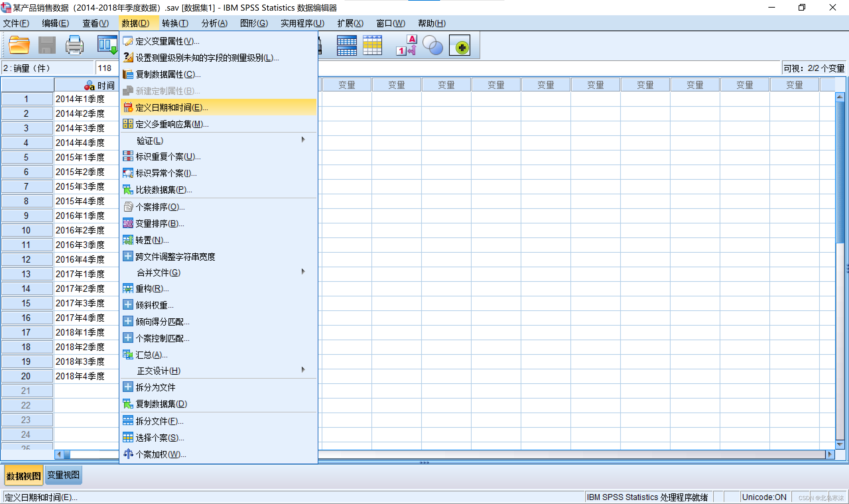The height and width of the screenshot is (504, 849).
Task: Open the Help (帮助) menu
Action: (432, 23)
